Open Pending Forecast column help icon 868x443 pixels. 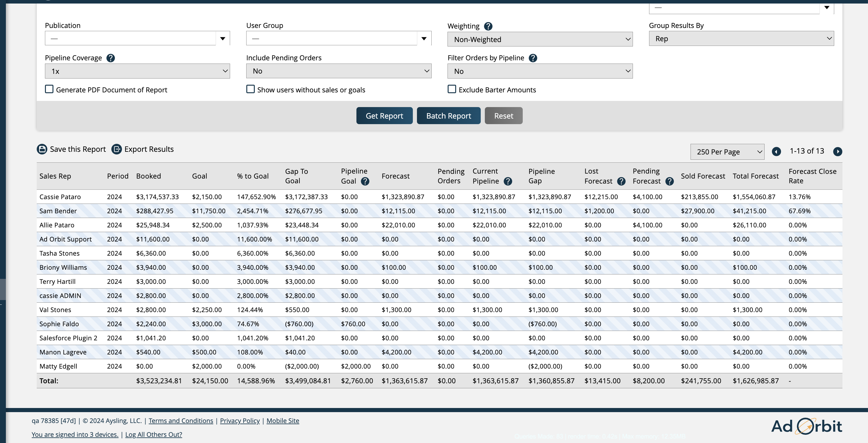(670, 181)
